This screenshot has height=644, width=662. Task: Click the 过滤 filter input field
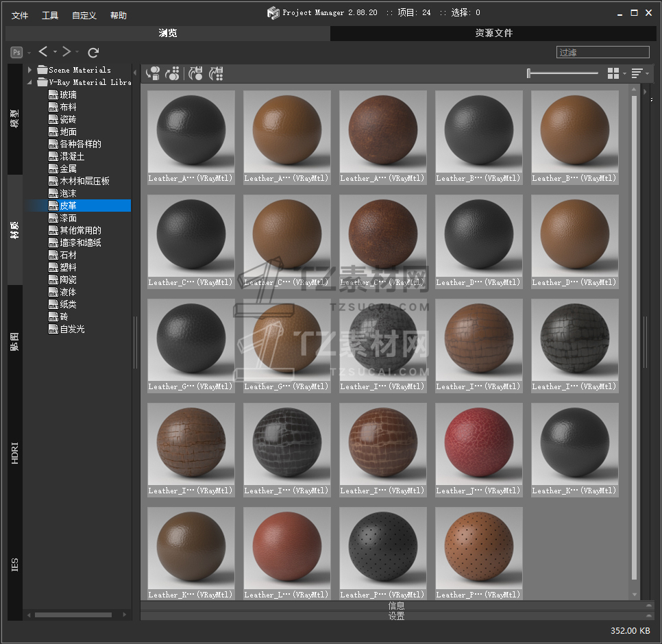602,52
